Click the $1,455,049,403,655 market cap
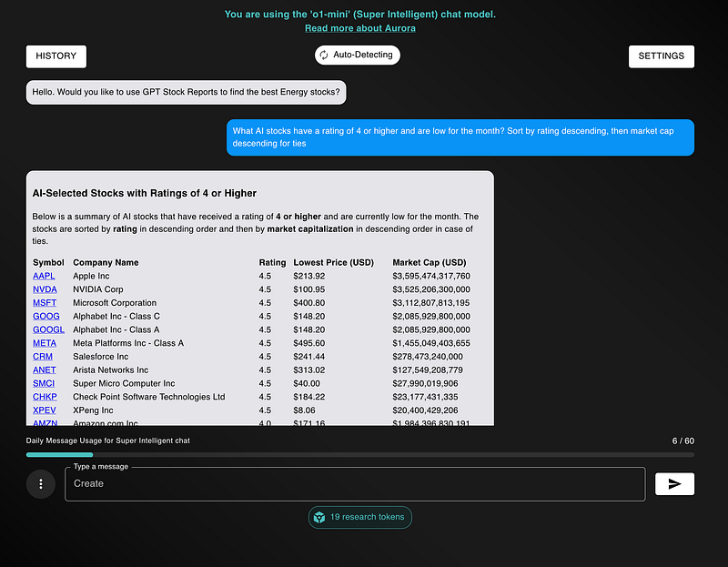 (x=430, y=343)
